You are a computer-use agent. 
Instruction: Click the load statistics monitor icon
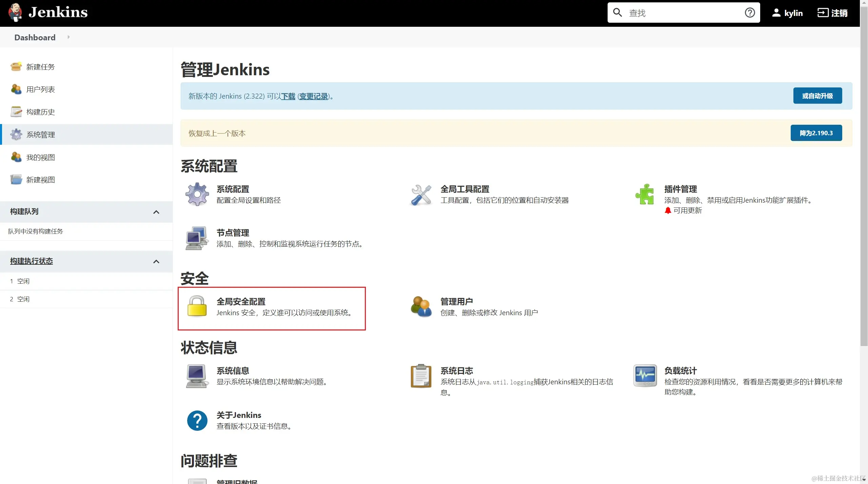coord(645,376)
